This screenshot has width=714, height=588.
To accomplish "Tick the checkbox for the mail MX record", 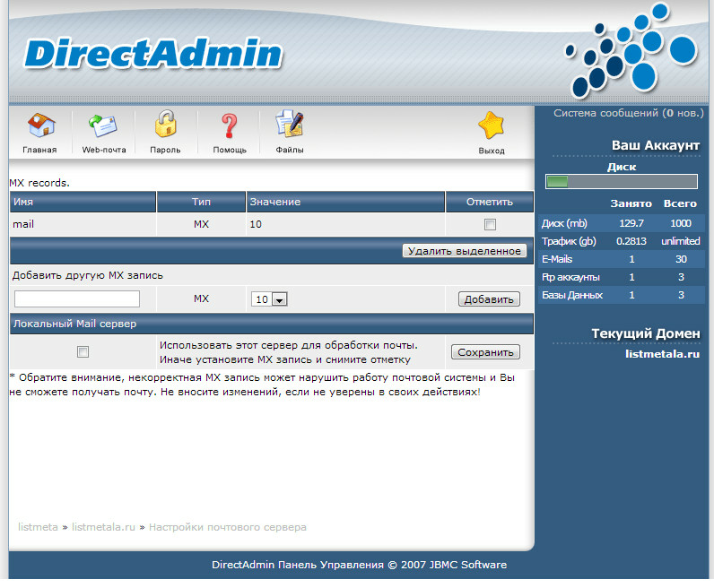I will coord(490,224).
